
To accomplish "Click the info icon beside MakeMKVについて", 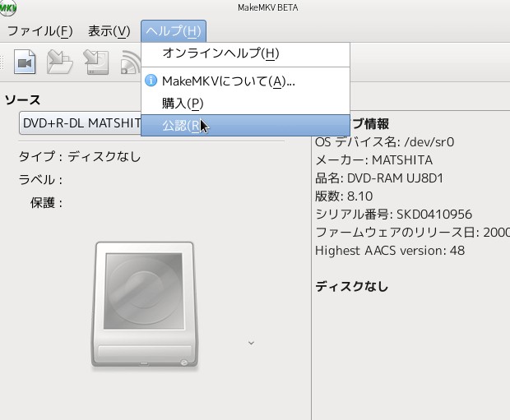I will (x=151, y=81).
